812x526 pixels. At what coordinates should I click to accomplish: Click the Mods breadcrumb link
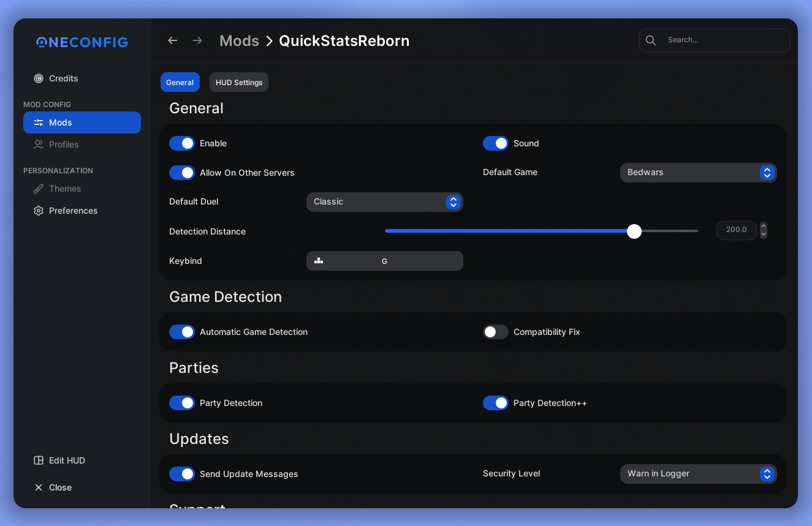[x=239, y=41]
